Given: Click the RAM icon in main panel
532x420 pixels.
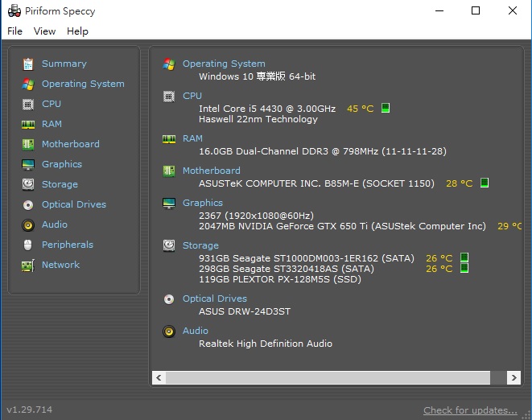Looking at the screenshot, I should [169, 138].
